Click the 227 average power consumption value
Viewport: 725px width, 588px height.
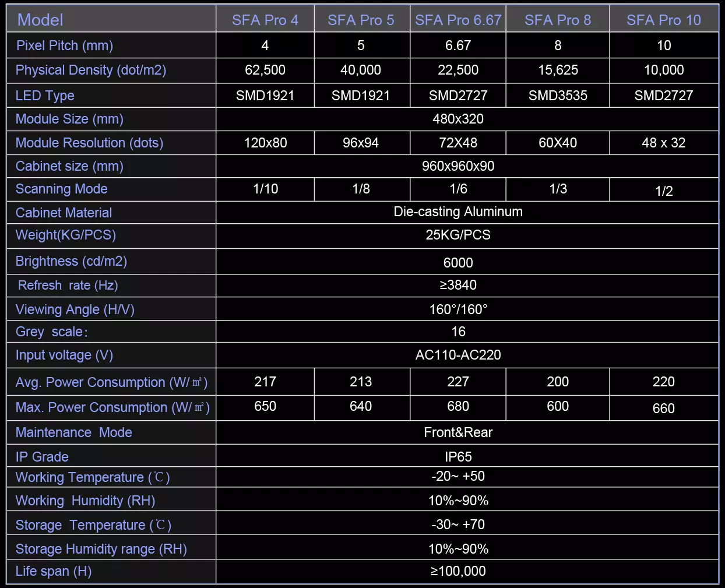click(458, 382)
